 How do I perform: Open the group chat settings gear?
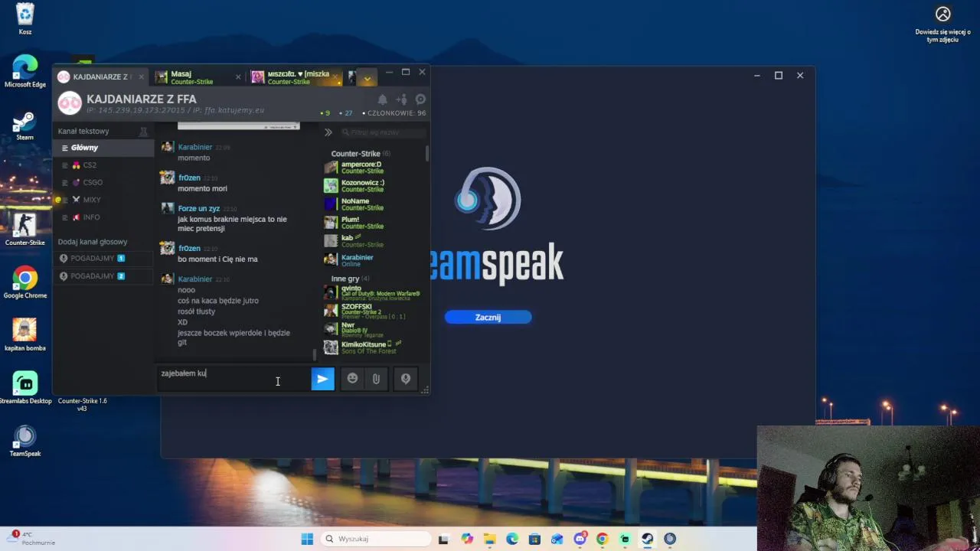[x=420, y=99]
